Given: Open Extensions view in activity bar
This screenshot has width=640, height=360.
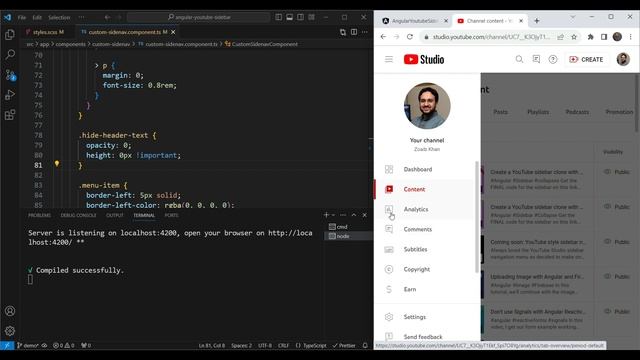Looking at the screenshot, I should (10, 115).
